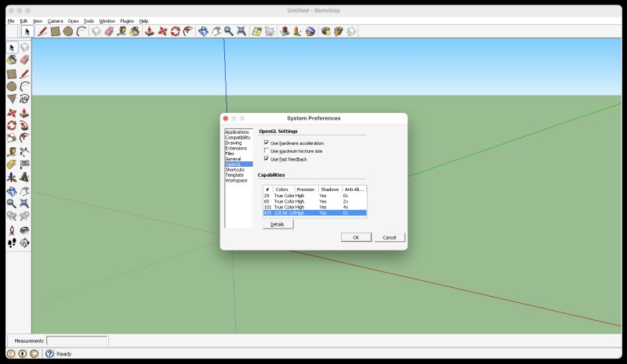Select the Pencil line tool in top toolbar
Viewport: 627px width, 364px height.
pos(42,31)
